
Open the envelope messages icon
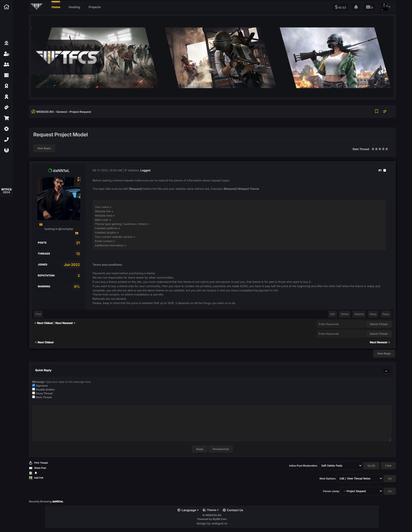pos(368,7)
